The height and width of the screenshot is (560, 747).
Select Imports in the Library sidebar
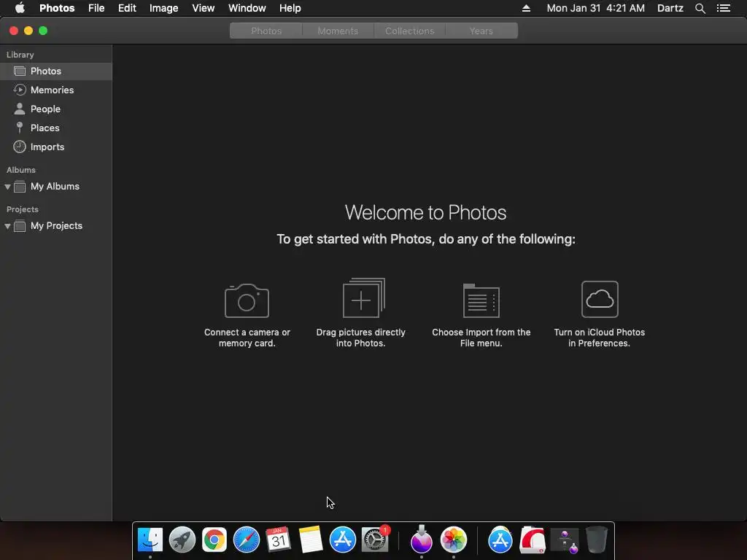tap(55, 147)
